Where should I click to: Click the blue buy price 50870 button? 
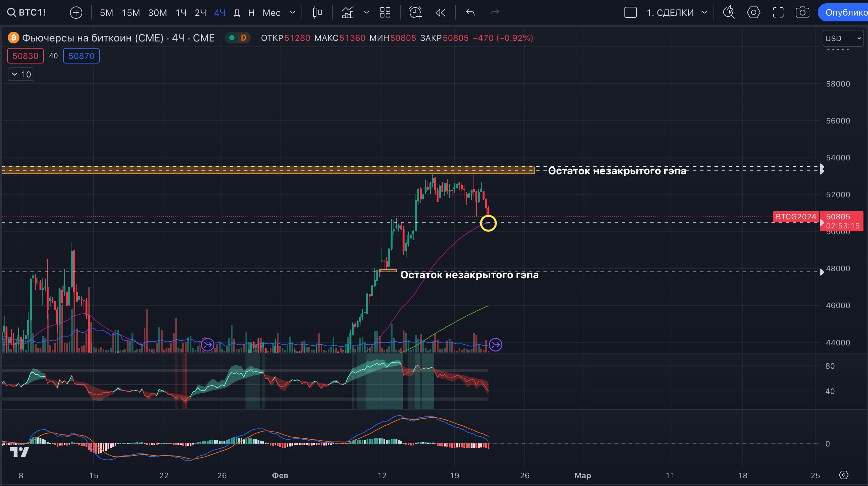coord(81,56)
